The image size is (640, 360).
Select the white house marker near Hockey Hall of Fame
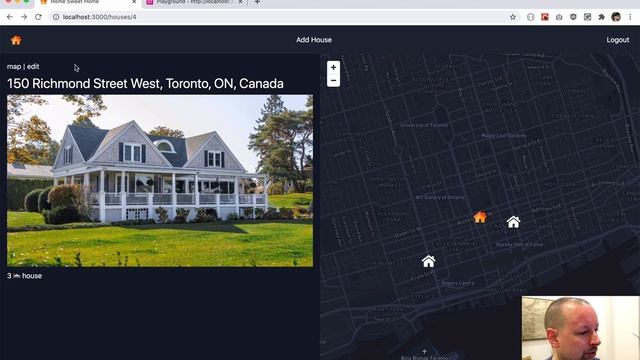coord(513,222)
